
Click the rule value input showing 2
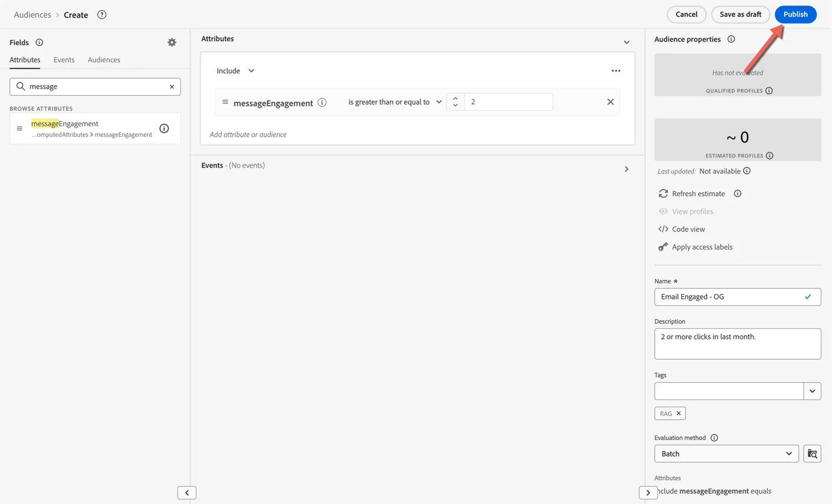[508, 102]
